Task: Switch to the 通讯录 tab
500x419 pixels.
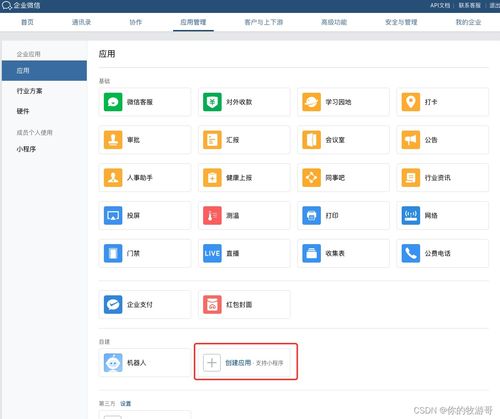Action: point(81,22)
